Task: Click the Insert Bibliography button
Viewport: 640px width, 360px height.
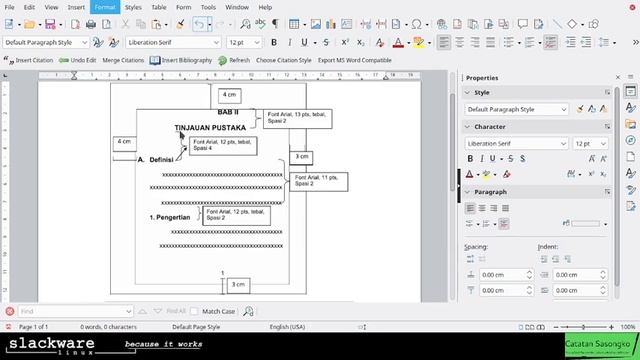Action: (x=181, y=60)
